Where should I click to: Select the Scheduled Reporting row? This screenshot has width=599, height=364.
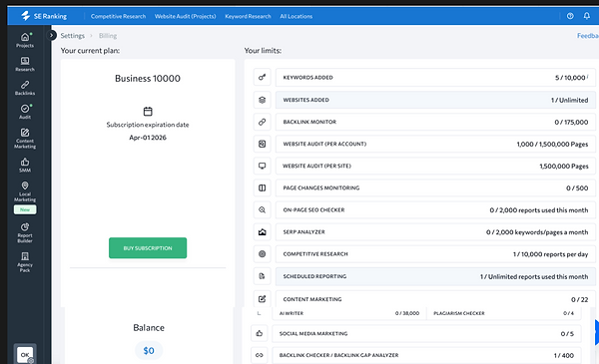(435, 276)
